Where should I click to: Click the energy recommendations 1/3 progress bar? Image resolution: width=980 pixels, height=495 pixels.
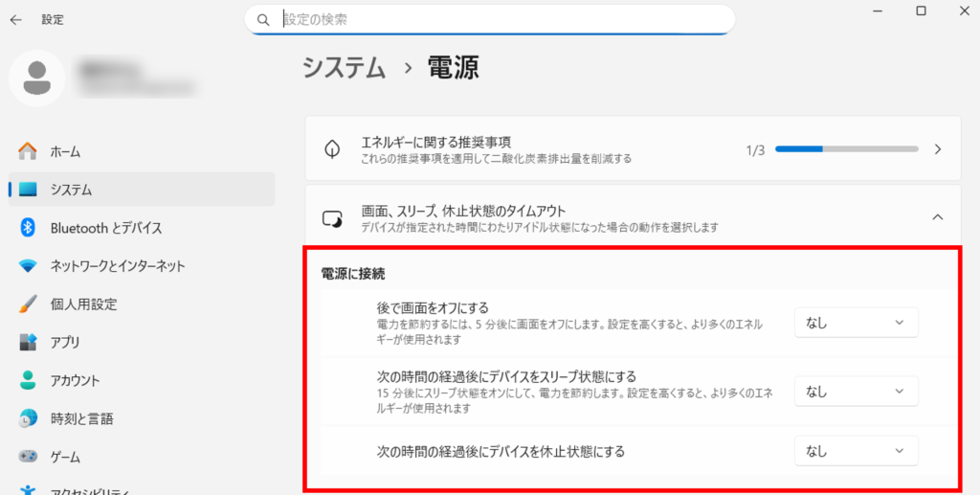coord(846,149)
